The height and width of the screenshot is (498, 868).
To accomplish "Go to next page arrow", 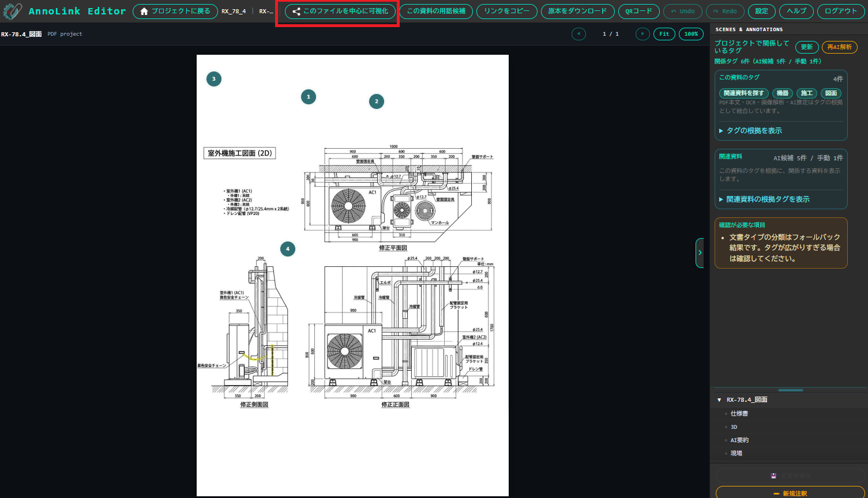I will (x=642, y=34).
